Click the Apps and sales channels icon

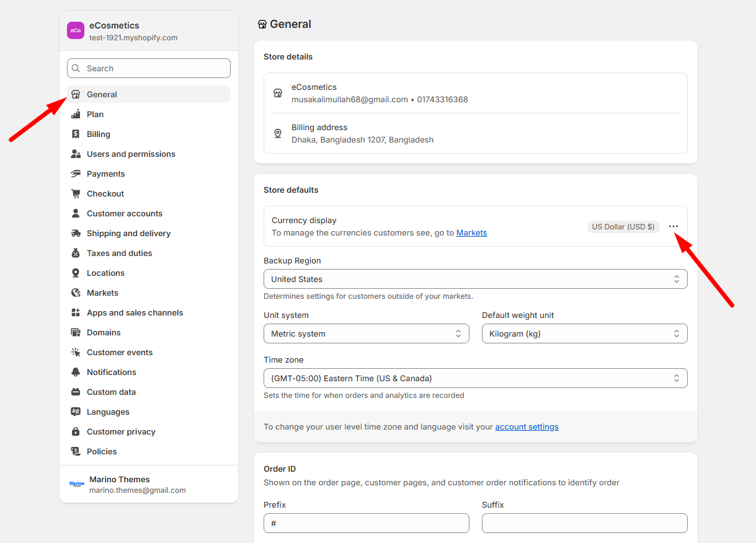point(76,312)
